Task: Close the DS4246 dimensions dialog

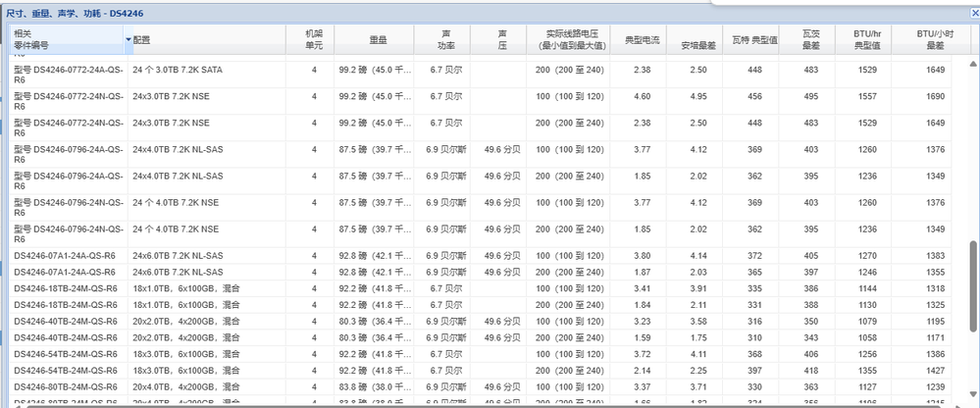Action: 973,13
